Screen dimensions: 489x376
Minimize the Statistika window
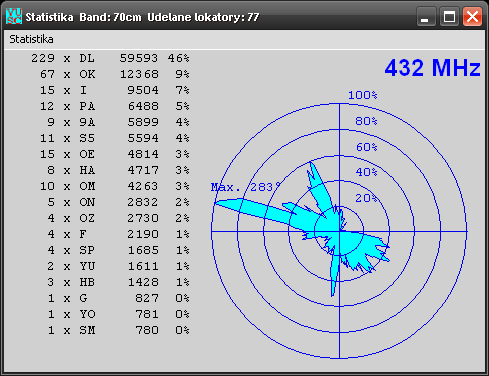426,16
